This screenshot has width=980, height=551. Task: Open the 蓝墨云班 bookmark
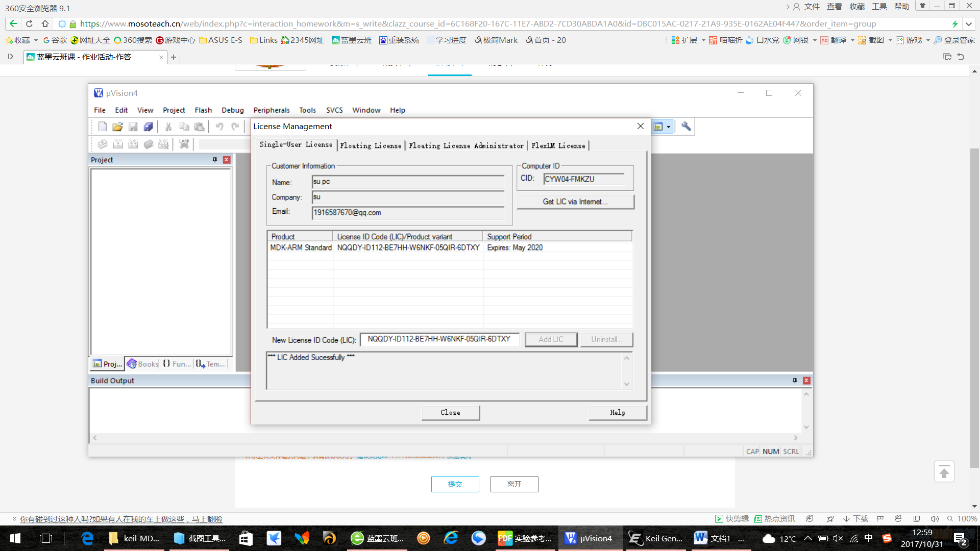(351, 40)
